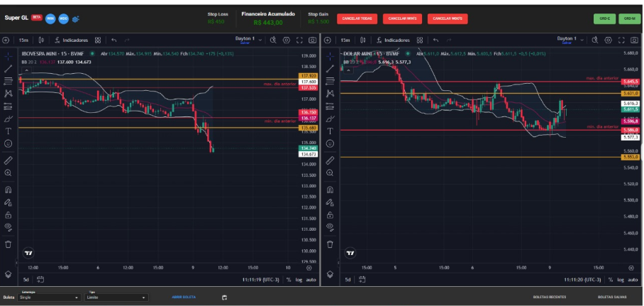Toggle auto scale on IBOVESPA chart
The width and height of the screenshot is (644, 306).
(311, 280)
